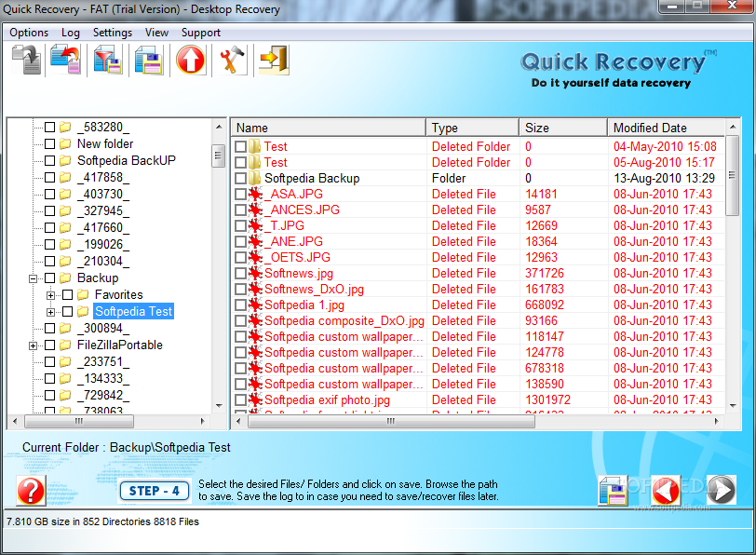Check the Softpedia BackUP tree checkbox
756x555 pixels.
pos(49,160)
